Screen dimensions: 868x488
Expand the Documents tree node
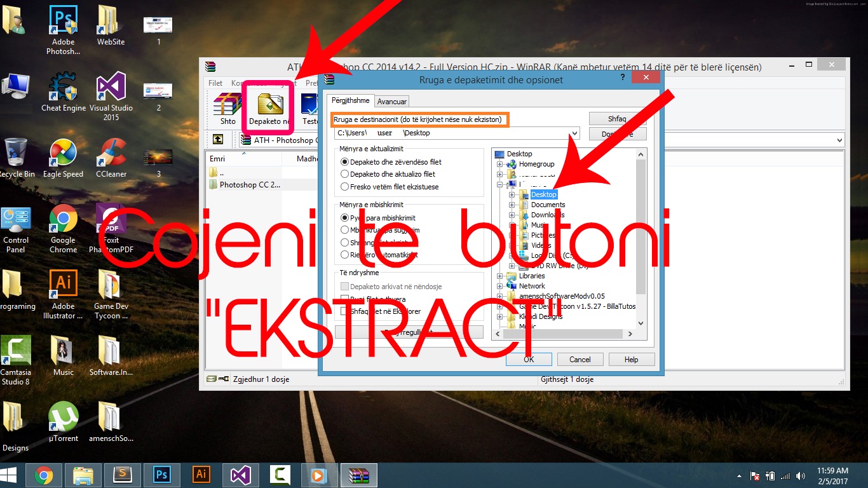[x=512, y=205]
